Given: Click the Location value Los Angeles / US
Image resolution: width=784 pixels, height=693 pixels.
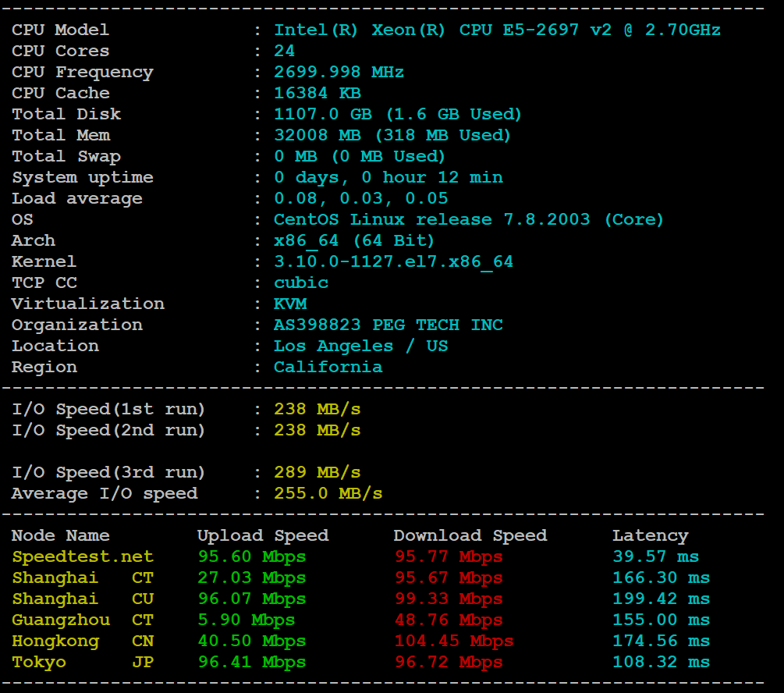Looking at the screenshot, I should (x=360, y=346).
